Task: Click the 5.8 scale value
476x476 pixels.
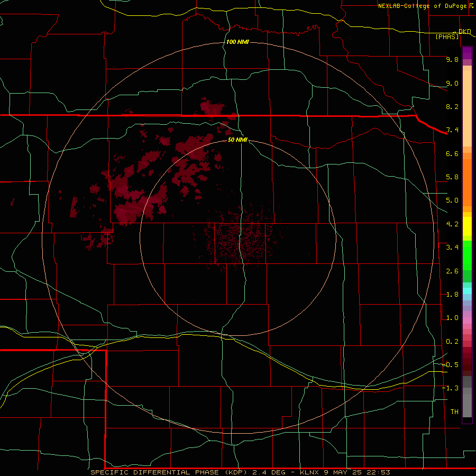Action: (452, 177)
